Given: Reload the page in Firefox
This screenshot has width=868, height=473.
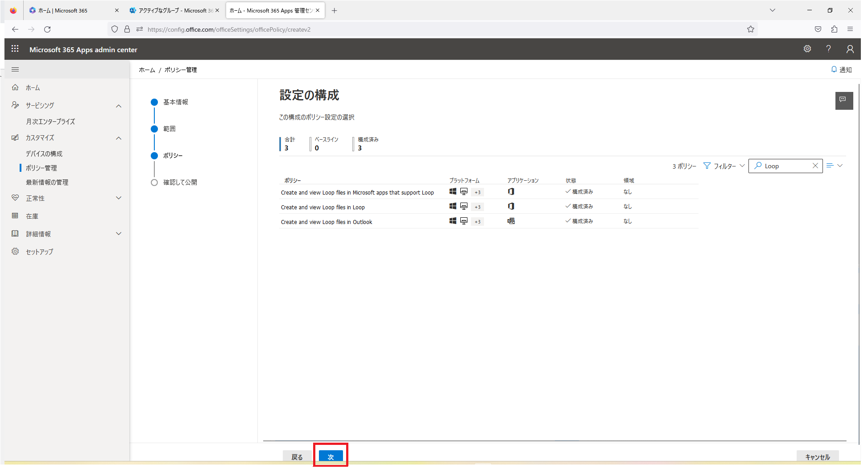Looking at the screenshot, I should tap(47, 29).
